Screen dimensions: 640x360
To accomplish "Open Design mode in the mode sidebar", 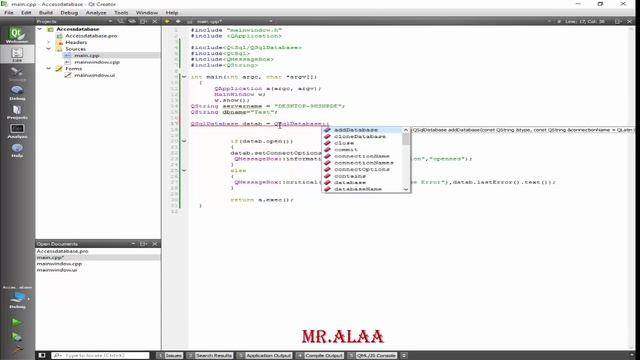I will pyautogui.click(x=17, y=73).
